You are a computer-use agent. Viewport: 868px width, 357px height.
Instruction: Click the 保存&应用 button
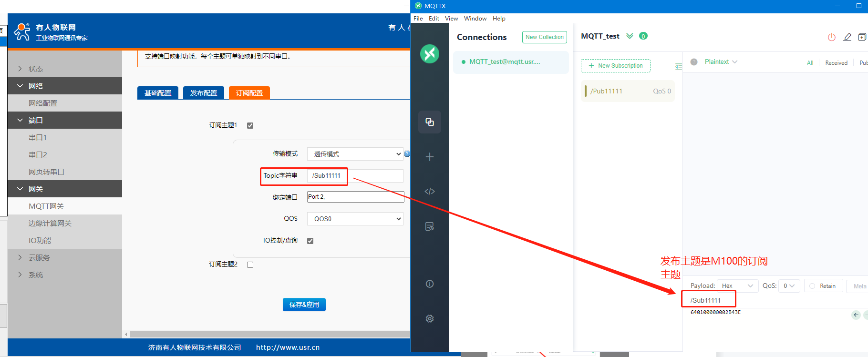[x=304, y=305]
